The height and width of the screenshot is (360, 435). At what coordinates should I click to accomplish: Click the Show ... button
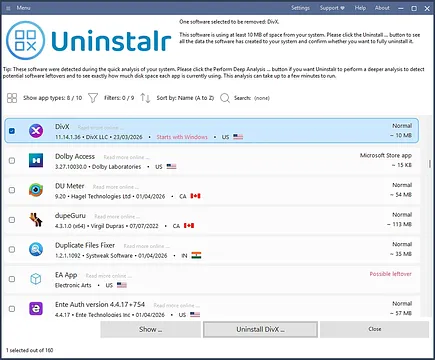[151, 329]
